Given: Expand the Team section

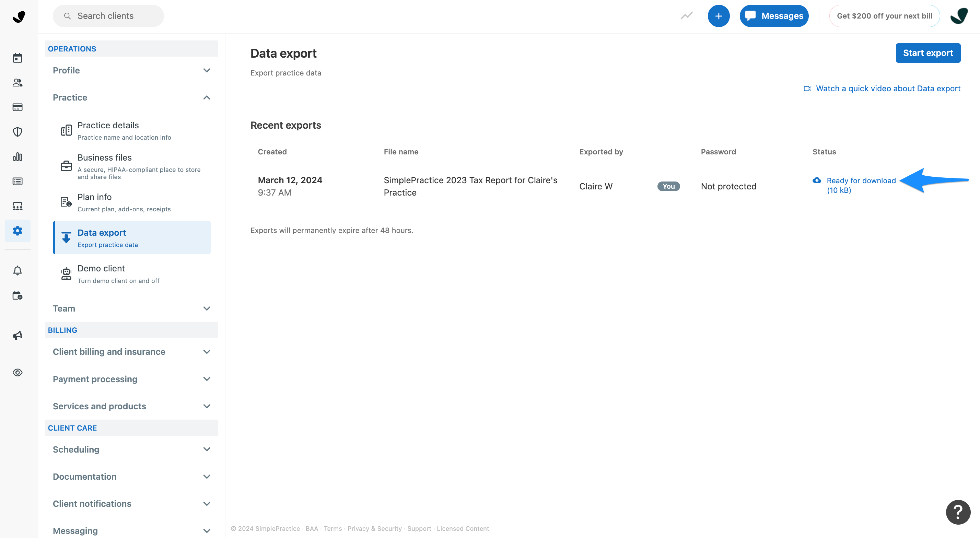Looking at the screenshot, I should 132,308.
